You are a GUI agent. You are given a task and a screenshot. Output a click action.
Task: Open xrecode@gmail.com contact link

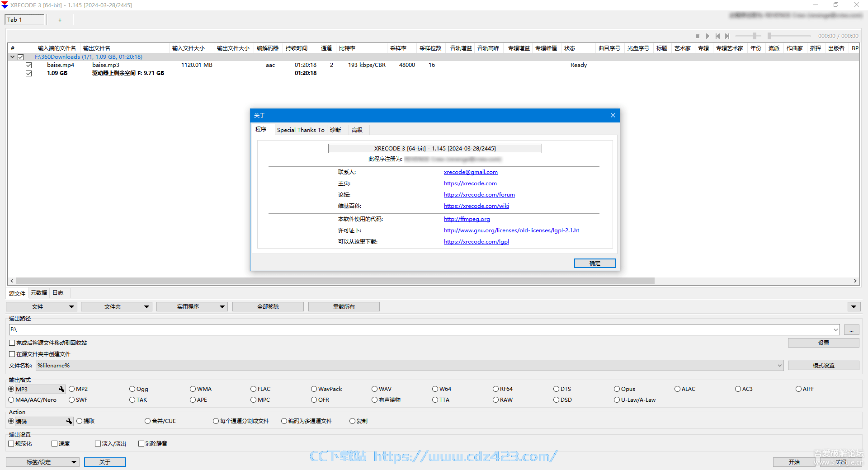point(471,172)
